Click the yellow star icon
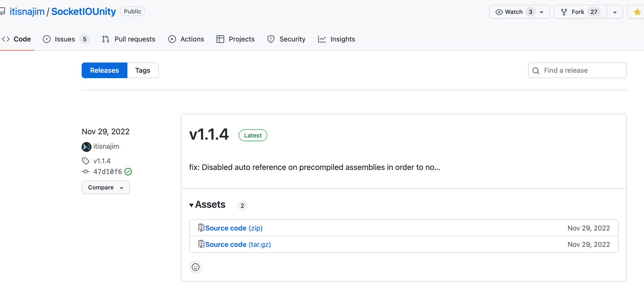644x292 pixels. click(637, 12)
